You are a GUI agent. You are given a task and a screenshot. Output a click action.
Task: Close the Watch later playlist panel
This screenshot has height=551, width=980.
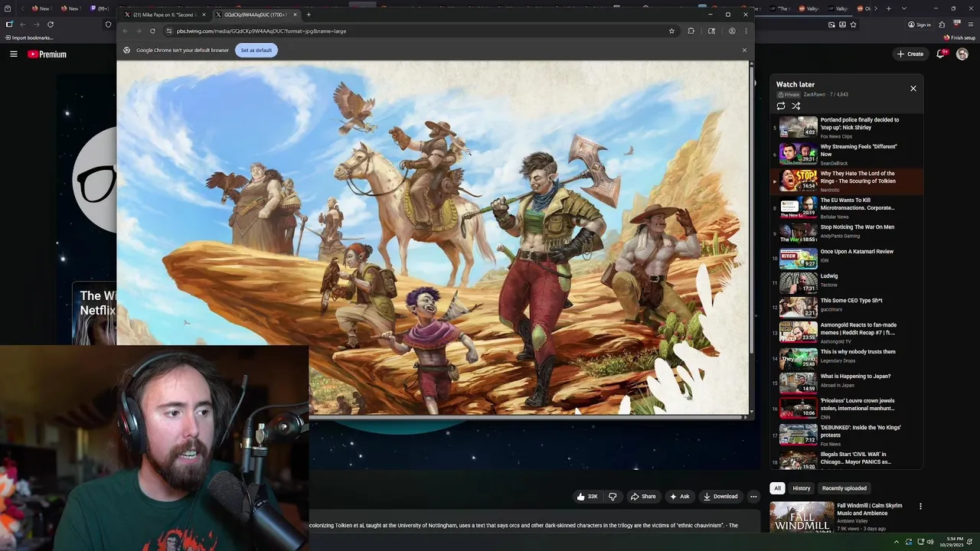(x=913, y=89)
